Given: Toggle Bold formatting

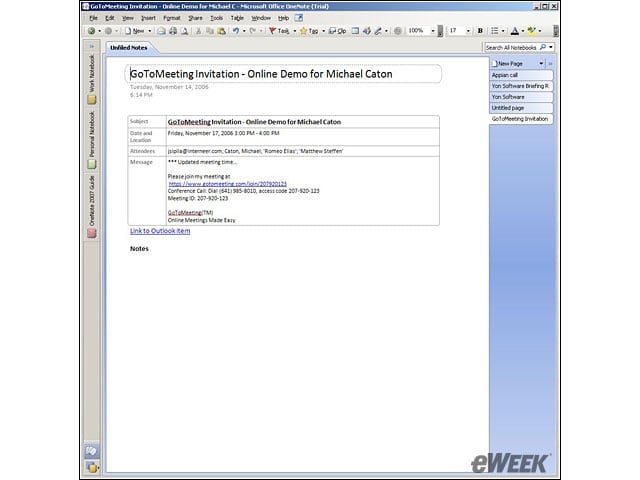Looking at the screenshot, I should pos(480,31).
